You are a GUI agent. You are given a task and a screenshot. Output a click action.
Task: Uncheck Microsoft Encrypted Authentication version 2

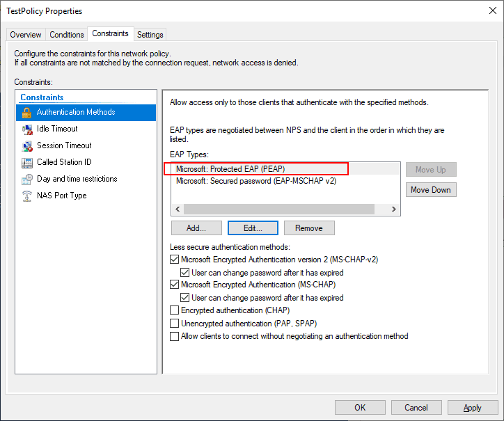click(x=175, y=260)
